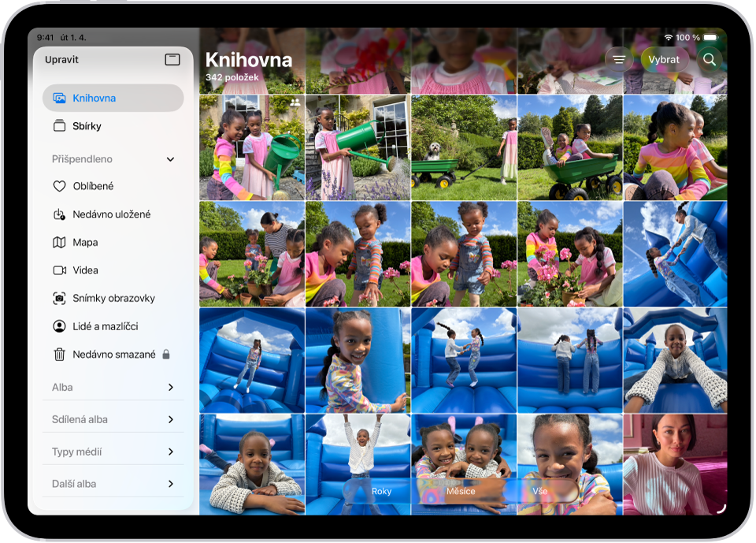
Task: Open photo of girl in knit sweater reaching forward
Action: click(675, 360)
